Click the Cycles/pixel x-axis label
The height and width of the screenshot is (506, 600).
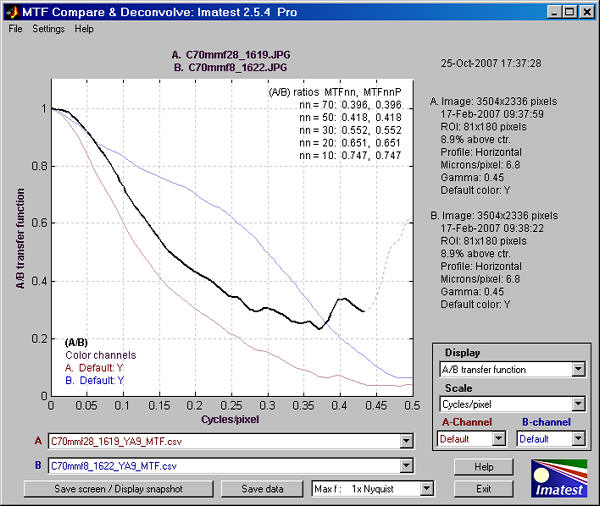tap(230, 419)
